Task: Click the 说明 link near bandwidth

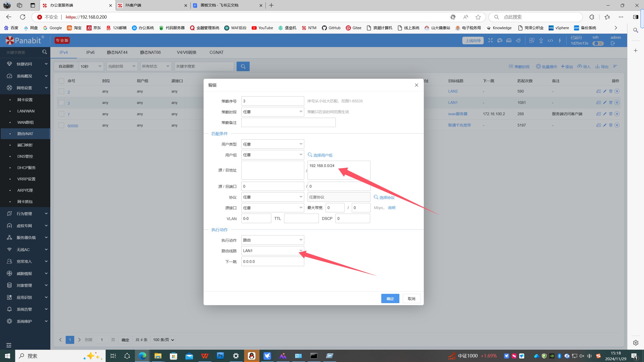Action: point(391,208)
